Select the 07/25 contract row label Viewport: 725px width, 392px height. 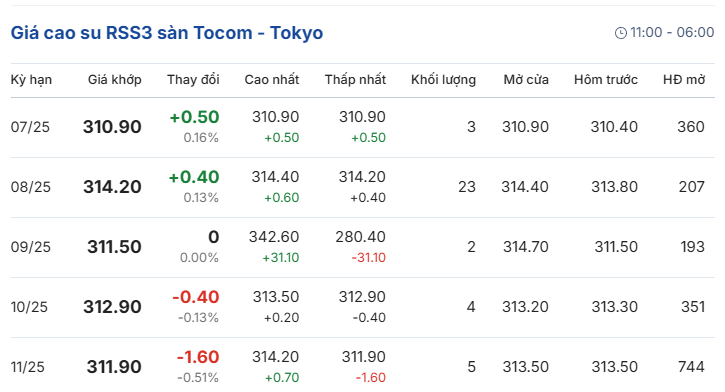(x=30, y=127)
